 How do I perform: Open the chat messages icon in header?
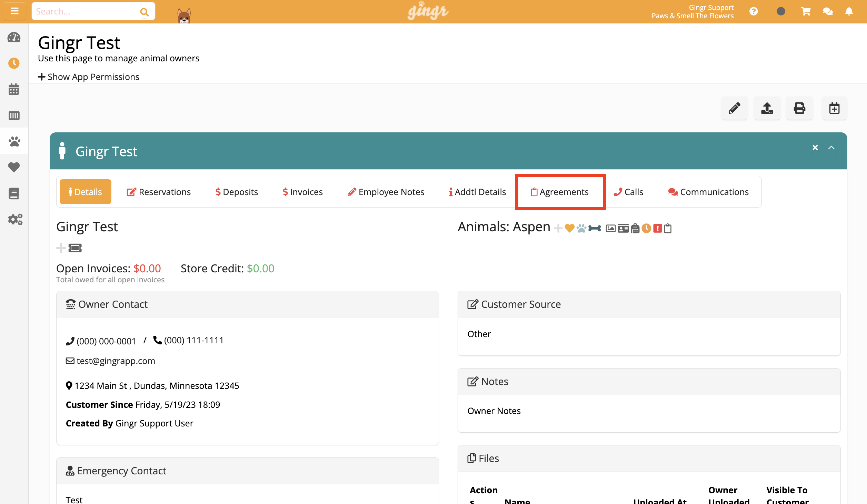[828, 11]
